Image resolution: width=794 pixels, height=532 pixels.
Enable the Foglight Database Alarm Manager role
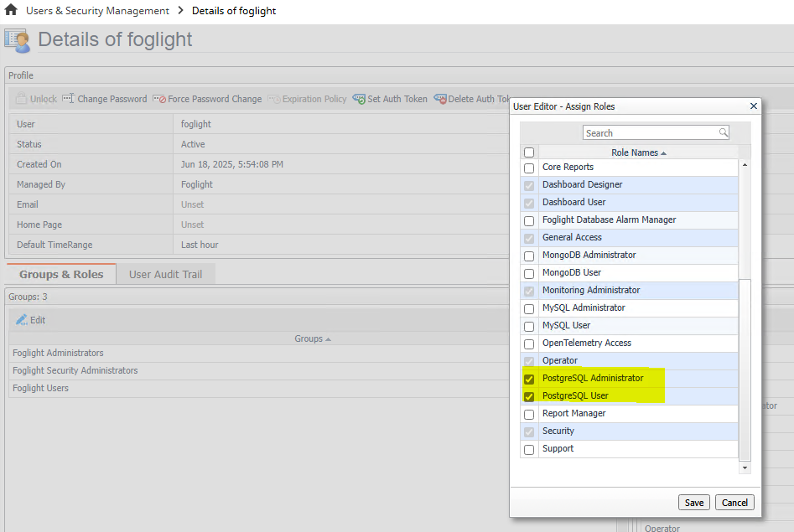click(x=529, y=220)
